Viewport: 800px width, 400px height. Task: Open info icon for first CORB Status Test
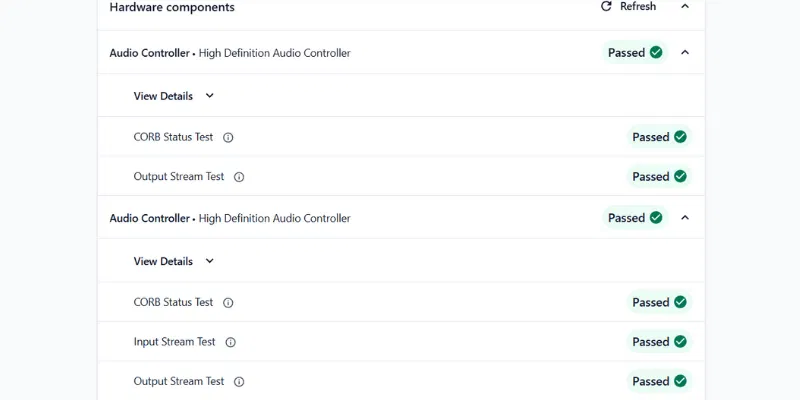[228, 137]
